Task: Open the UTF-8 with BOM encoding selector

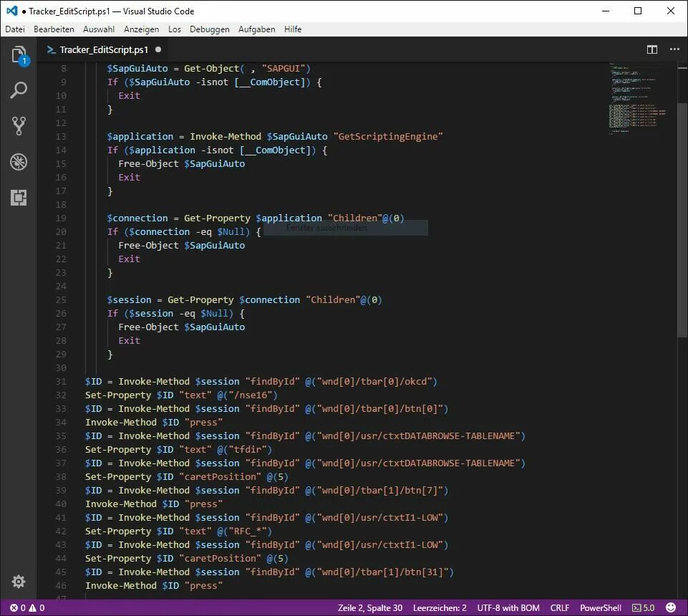Action: pos(508,607)
